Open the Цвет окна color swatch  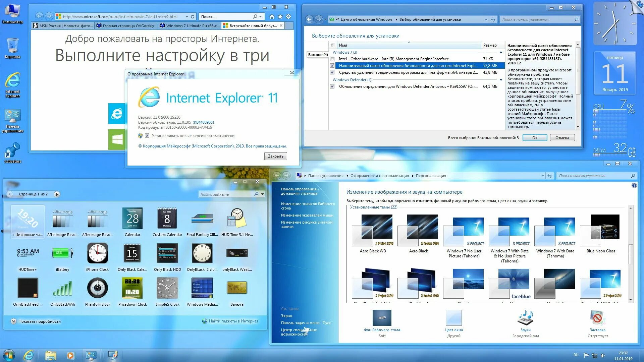(453, 318)
